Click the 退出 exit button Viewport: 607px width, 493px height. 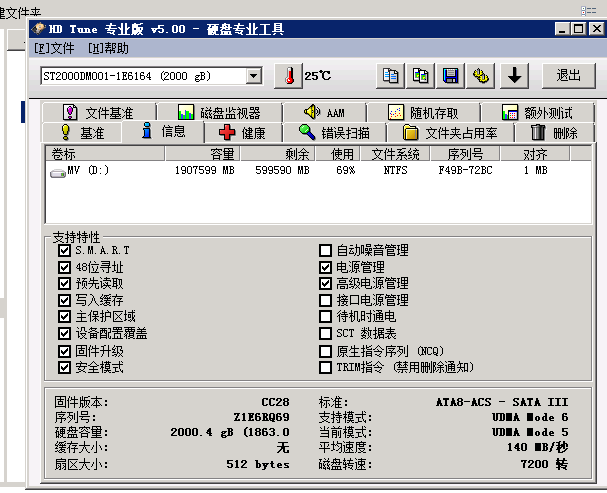[x=568, y=76]
